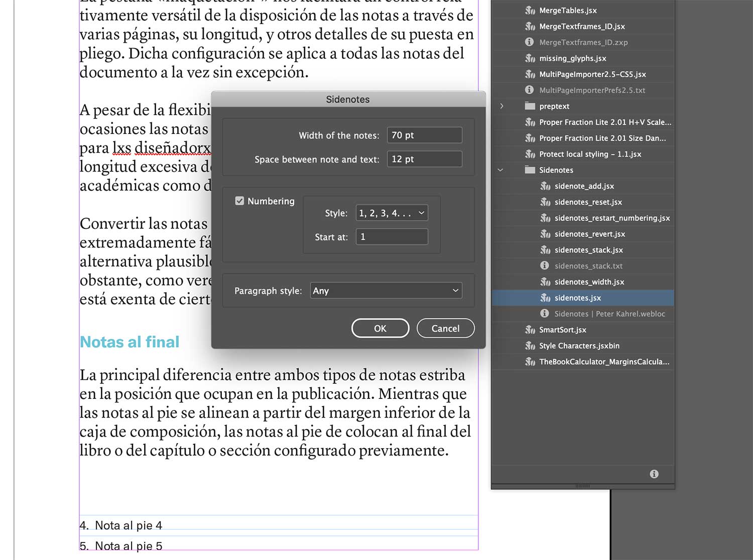Click the script icon for SmartSort.jsx
The width and height of the screenshot is (753, 560).
coord(530,330)
